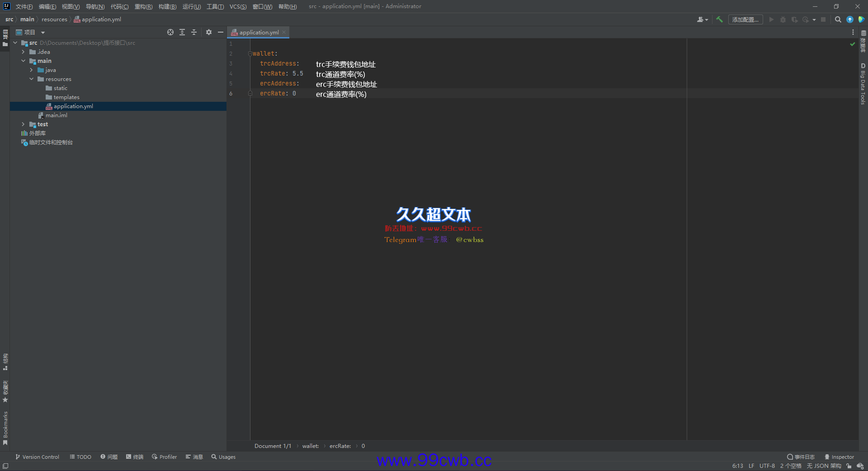Click the blue update arrow icon

pyautogui.click(x=850, y=19)
